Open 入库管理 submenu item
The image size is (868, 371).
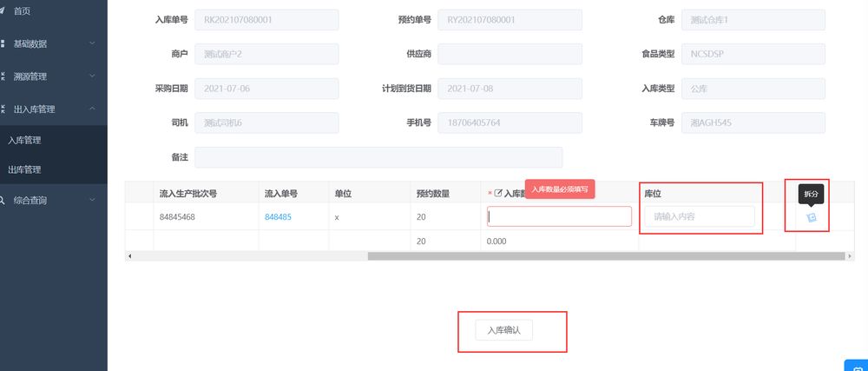click(24, 140)
